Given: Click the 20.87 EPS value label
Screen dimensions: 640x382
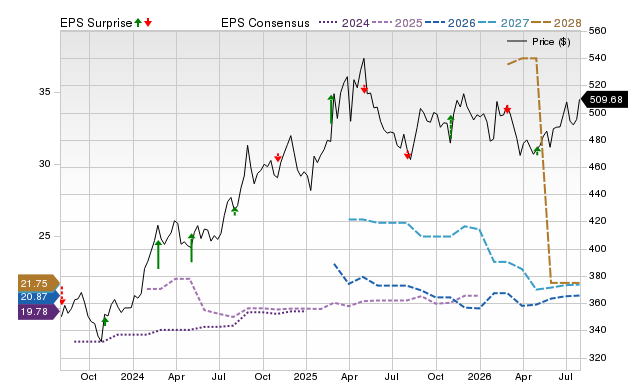Looking at the screenshot, I should click(x=38, y=297).
